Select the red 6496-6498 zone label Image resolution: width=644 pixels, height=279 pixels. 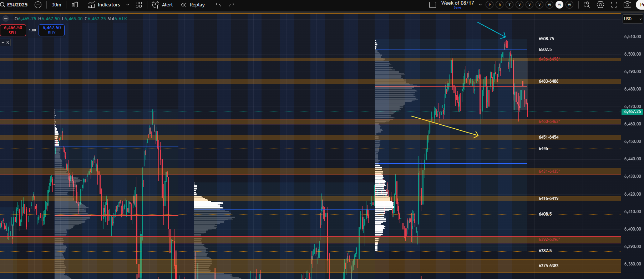[549, 59]
